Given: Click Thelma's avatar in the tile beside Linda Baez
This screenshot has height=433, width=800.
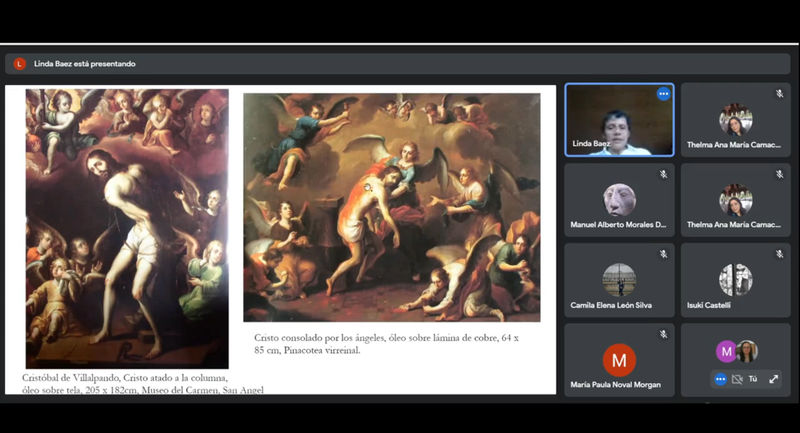Looking at the screenshot, I should [735, 120].
